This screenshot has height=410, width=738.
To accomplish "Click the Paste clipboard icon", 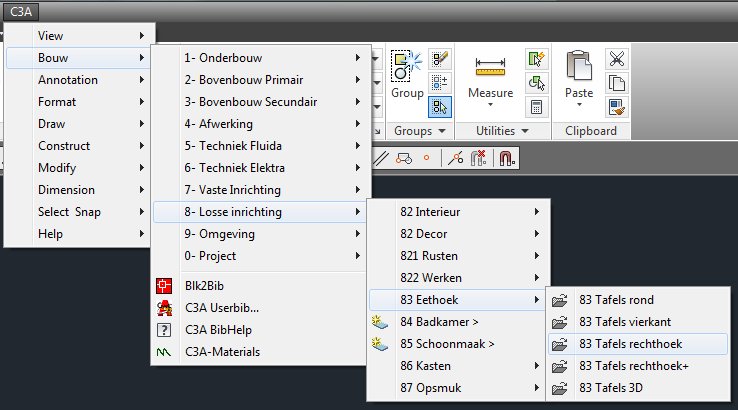I will coord(579,66).
